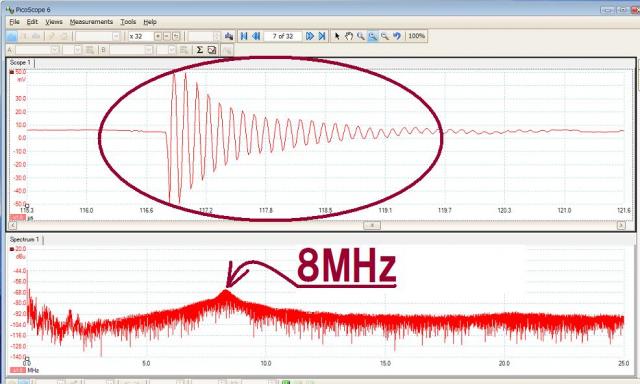Select the zoom-out magnifier tool
640x384 pixels.
pyautogui.click(x=384, y=36)
